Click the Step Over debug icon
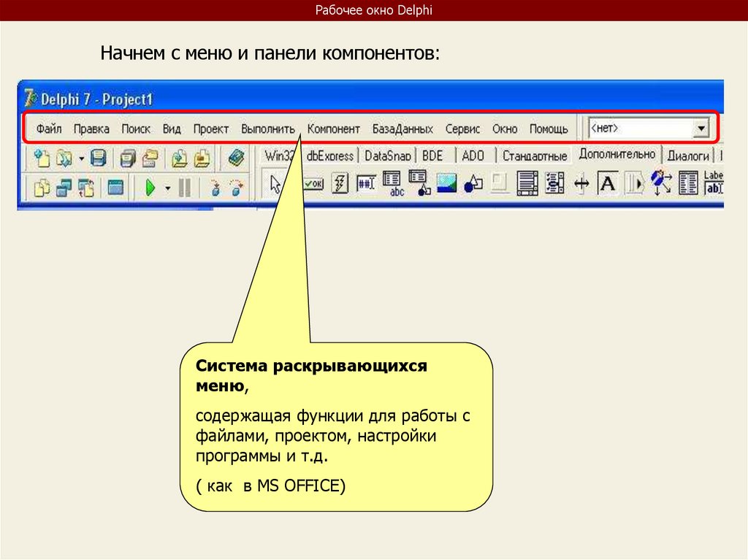 pos(236,188)
